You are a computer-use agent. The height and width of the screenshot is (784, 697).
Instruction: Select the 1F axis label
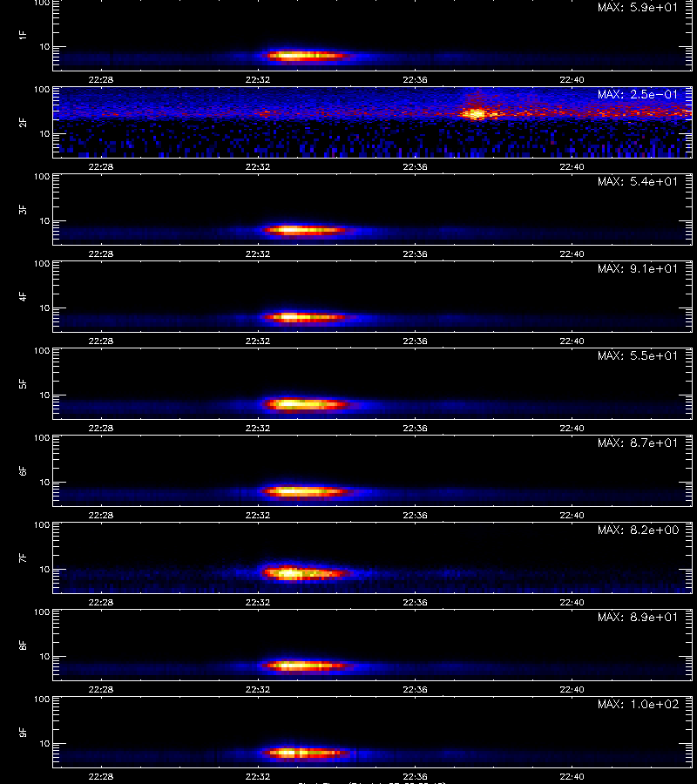[23, 35]
